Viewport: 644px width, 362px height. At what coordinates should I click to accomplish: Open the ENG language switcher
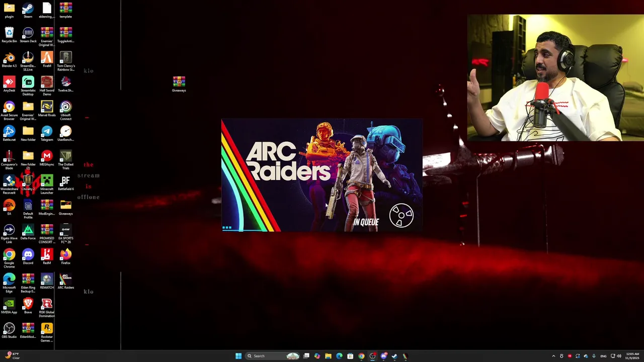[603, 356]
